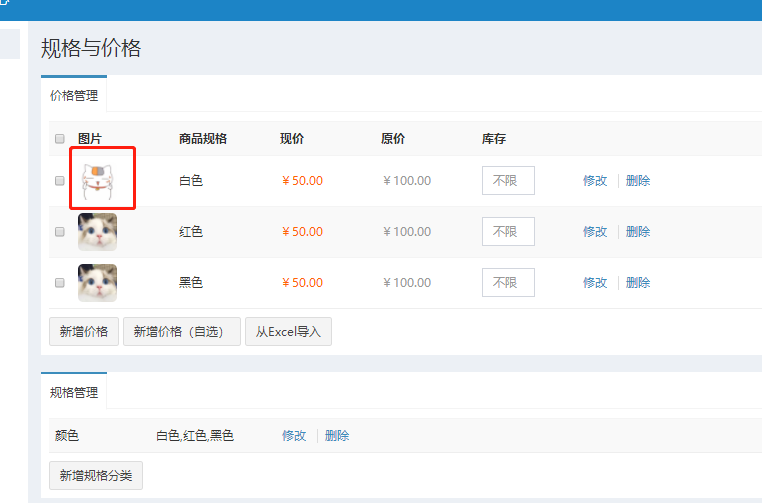Focus the 库存 input for the 白色 row
The height and width of the screenshot is (503, 762).
tap(508, 181)
